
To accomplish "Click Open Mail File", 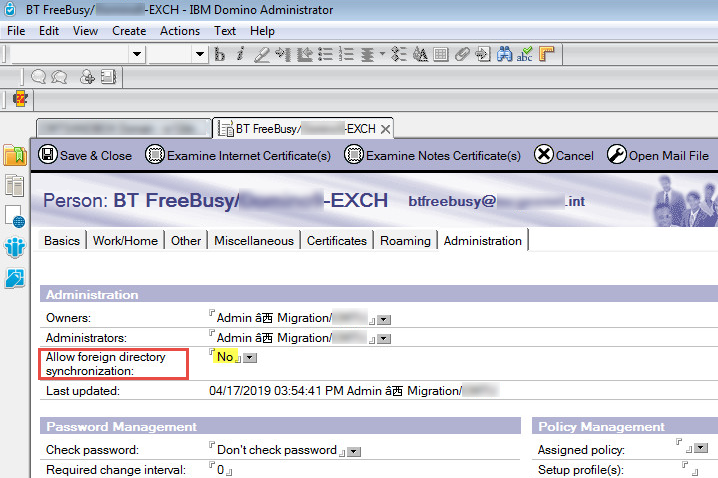I will pos(658,155).
